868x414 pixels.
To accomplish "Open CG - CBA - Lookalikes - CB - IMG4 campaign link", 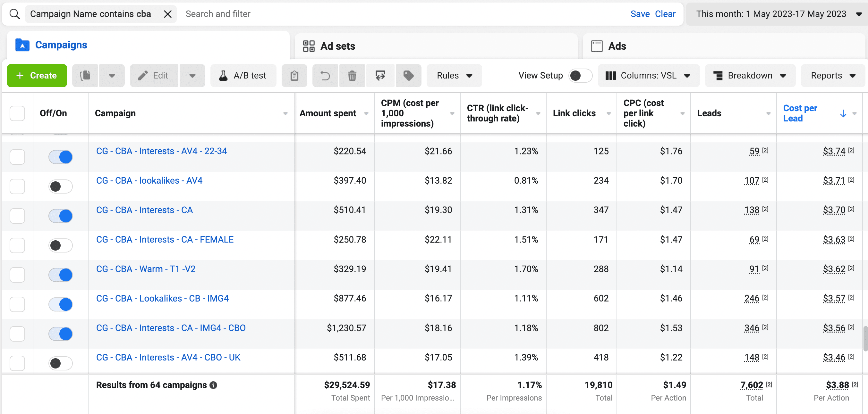I will (x=162, y=298).
